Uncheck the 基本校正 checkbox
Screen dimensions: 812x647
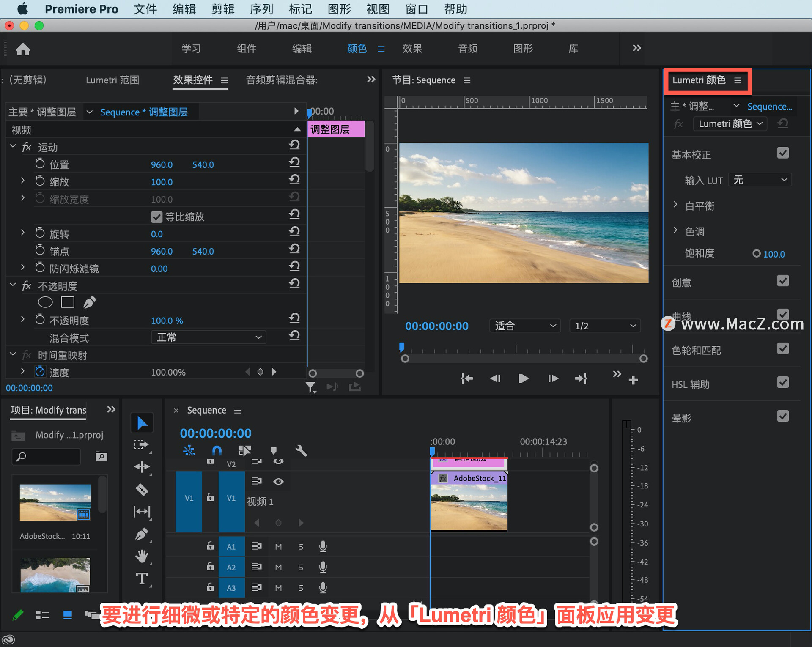(783, 153)
